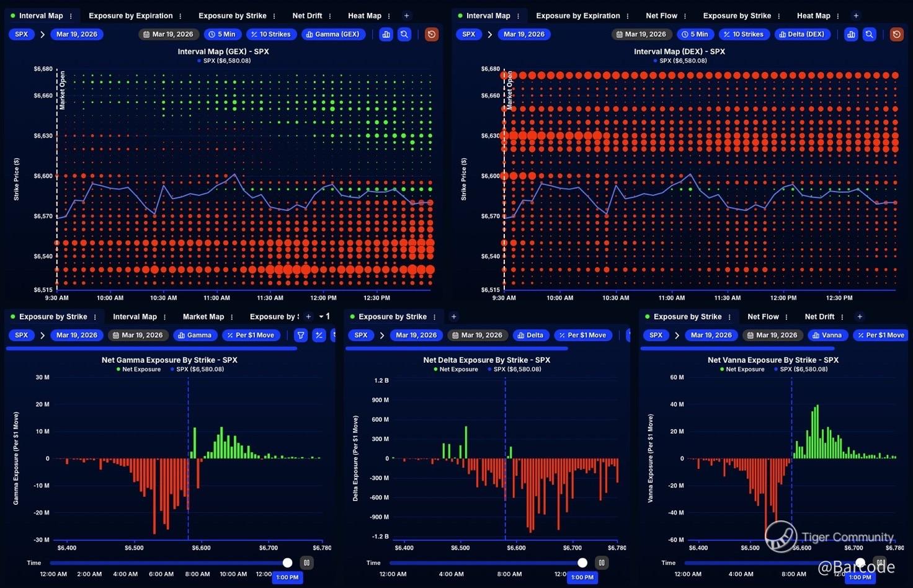Open the search zoom icon in GEX panel
This screenshot has height=588, width=913.
click(404, 34)
